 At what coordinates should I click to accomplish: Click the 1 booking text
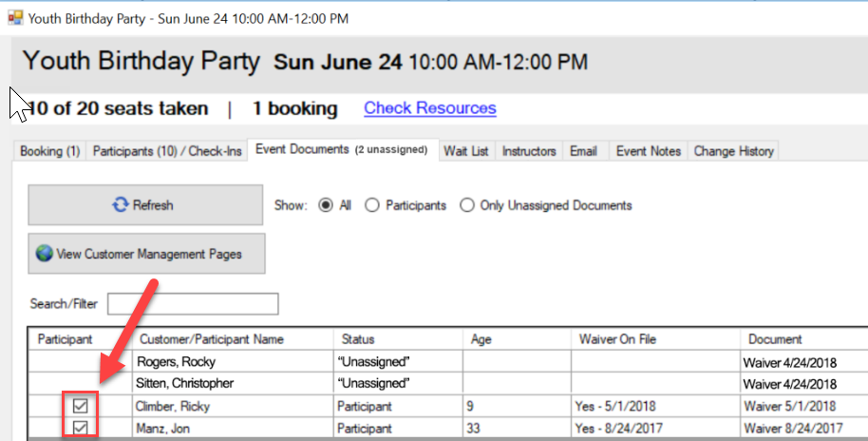pyautogui.click(x=294, y=108)
